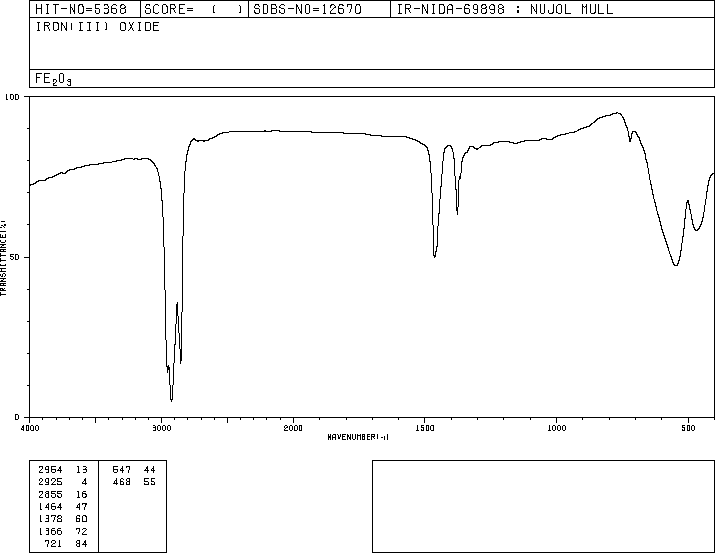Click the 0 transmittance axis label
Screen dimensions: 715x553
(17, 417)
